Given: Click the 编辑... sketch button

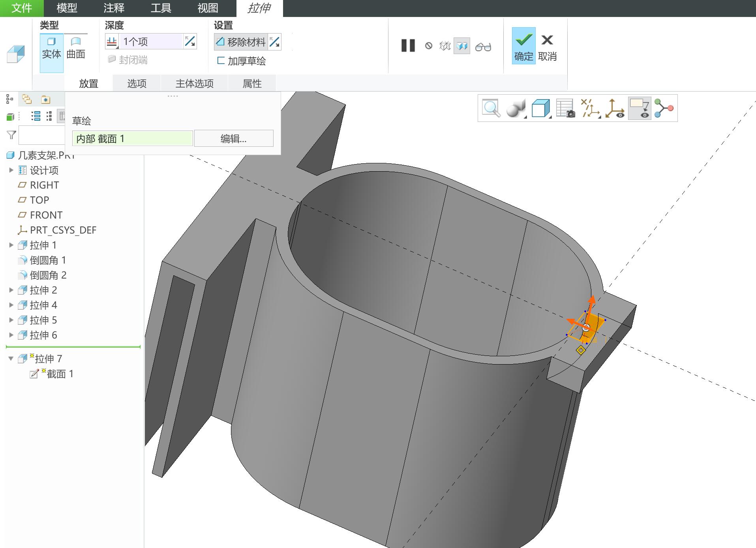Looking at the screenshot, I should click(234, 138).
